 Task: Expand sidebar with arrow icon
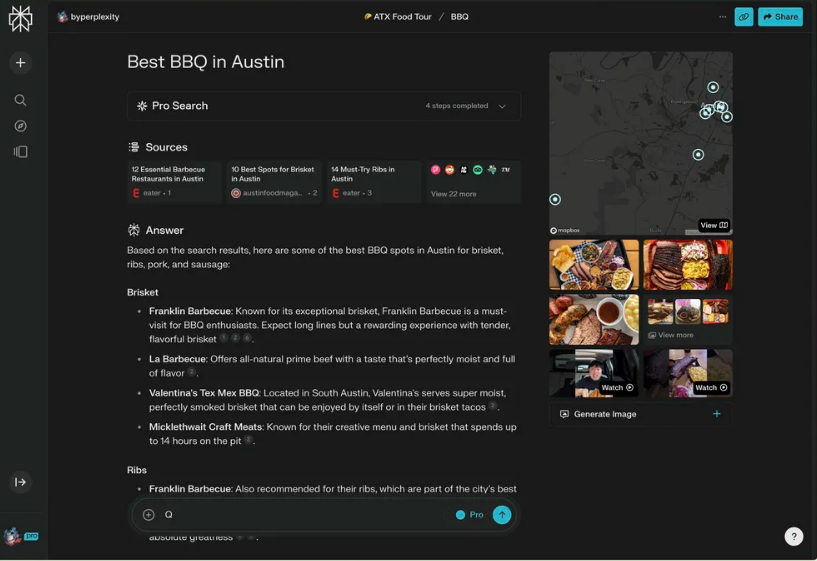(20, 482)
